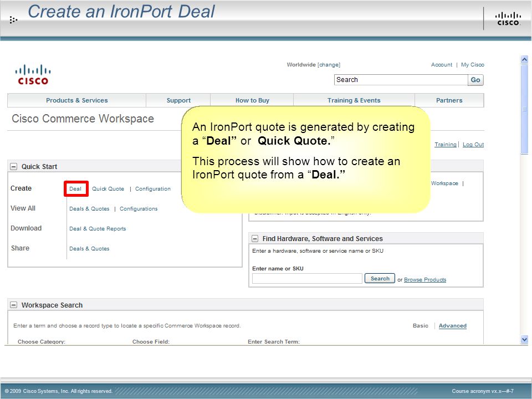Switch to Advanced workspace search
The width and height of the screenshot is (532, 399).
(453, 326)
